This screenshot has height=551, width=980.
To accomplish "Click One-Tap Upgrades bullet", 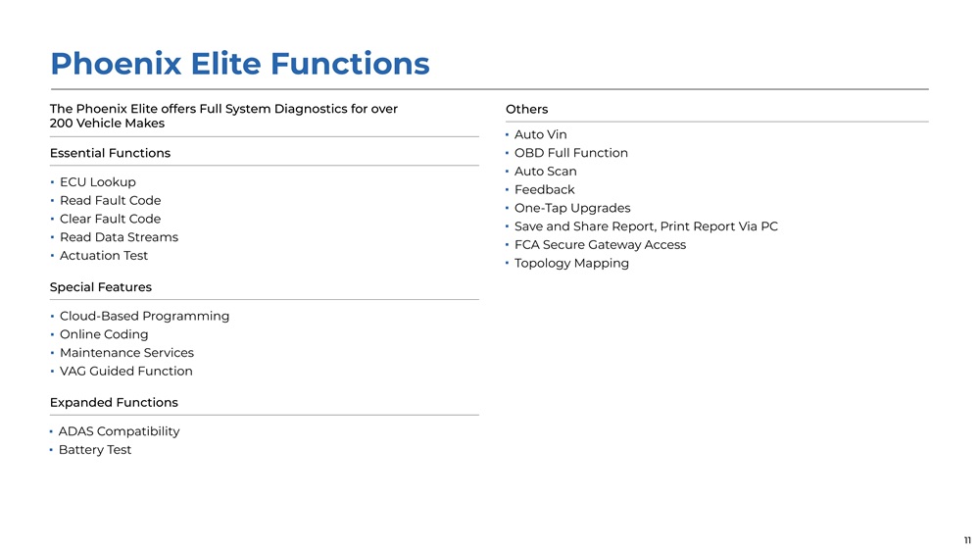I will point(572,208).
